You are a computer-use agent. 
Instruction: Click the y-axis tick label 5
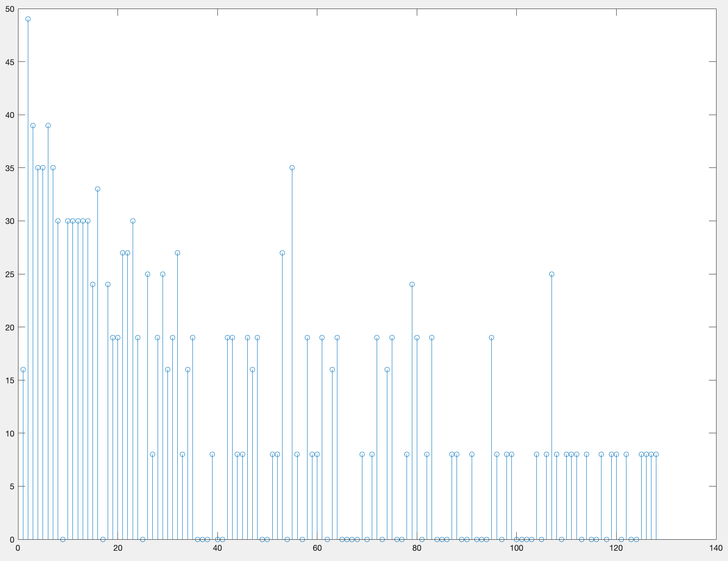12,486
